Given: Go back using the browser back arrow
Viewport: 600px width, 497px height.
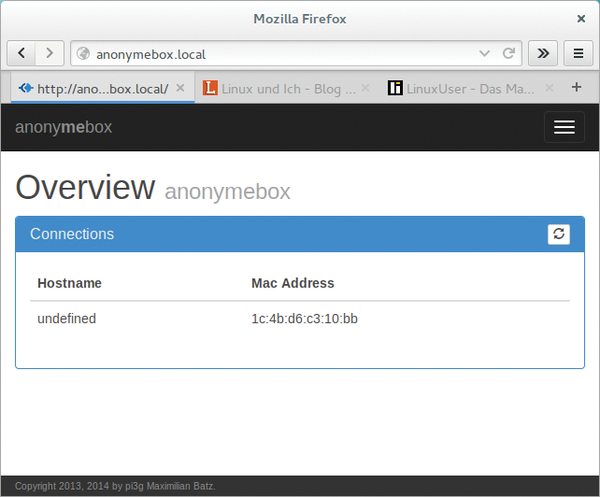Looking at the screenshot, I should pos(21,53).
